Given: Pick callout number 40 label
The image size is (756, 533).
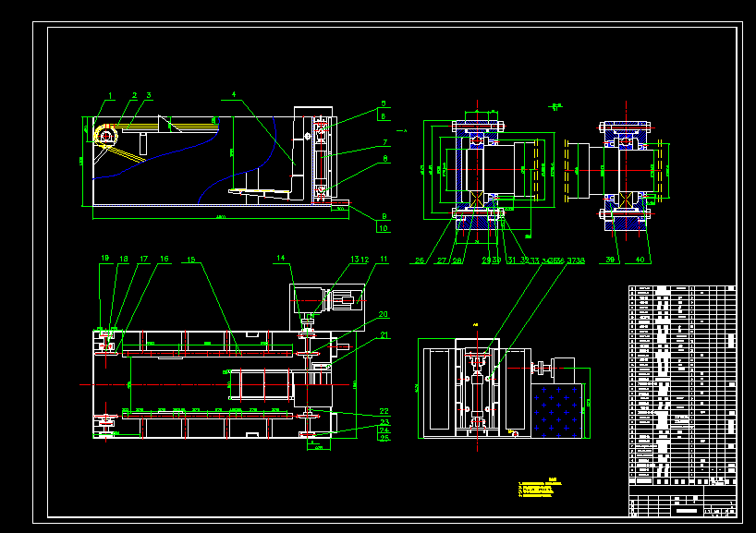Looking at the screenshot, I should 640,260.
